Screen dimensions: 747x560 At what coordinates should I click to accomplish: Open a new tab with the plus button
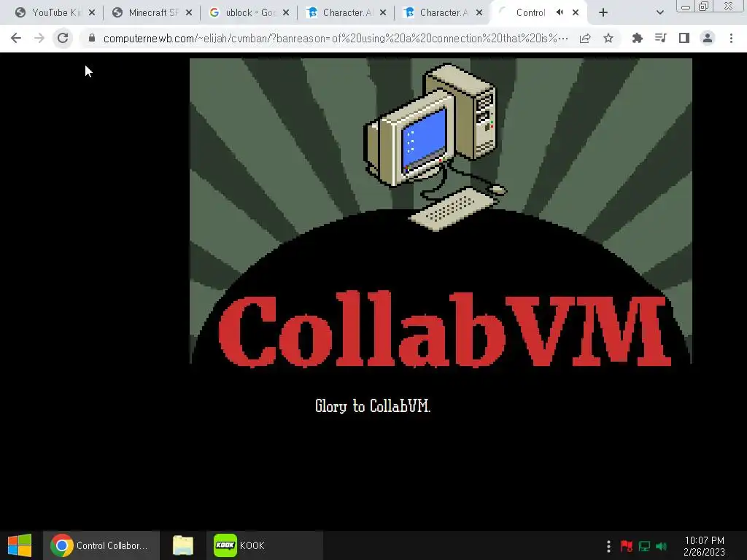[x=603, y=12]
